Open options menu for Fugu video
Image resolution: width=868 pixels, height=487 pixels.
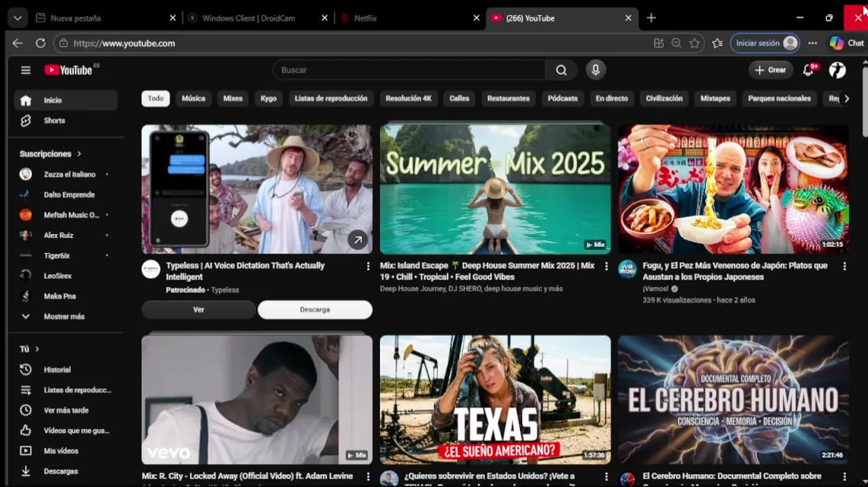844,266
